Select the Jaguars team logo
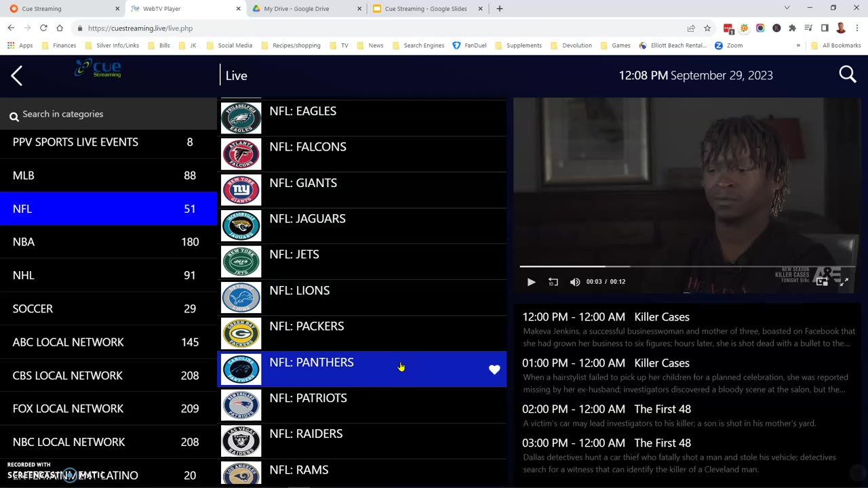Viewport: 868px width, 488px height. coord(241,226)
